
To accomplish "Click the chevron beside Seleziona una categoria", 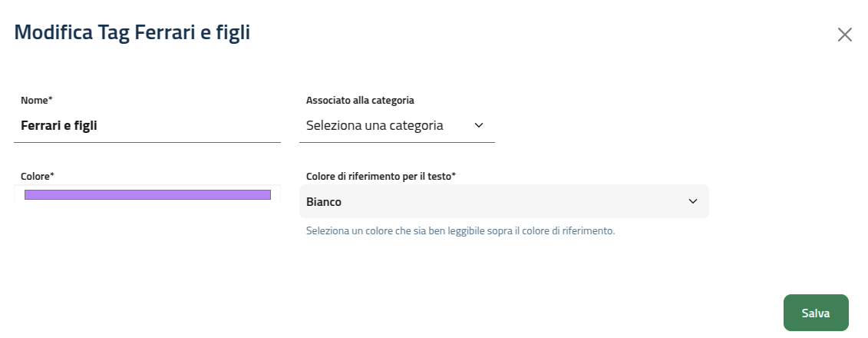I will 479,125.
